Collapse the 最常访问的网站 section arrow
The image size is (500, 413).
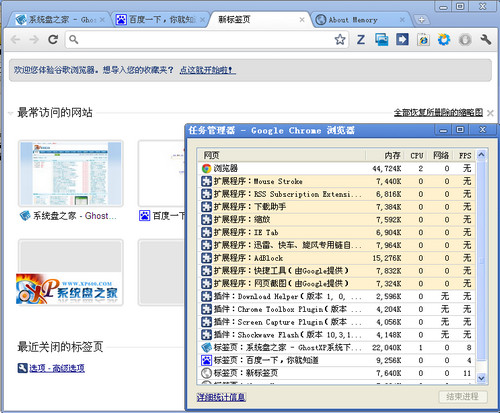pos(10,113)
